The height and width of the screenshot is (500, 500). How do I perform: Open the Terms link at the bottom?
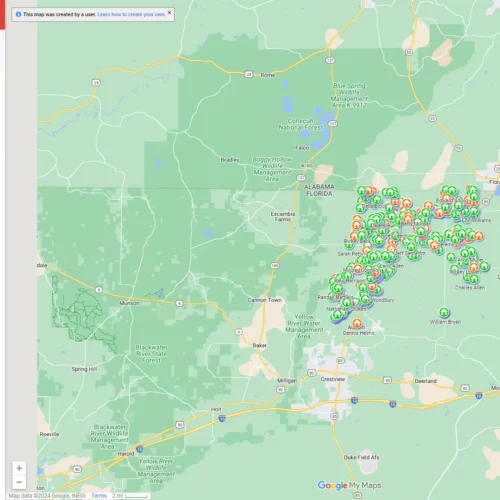click(x=99, y=496)
